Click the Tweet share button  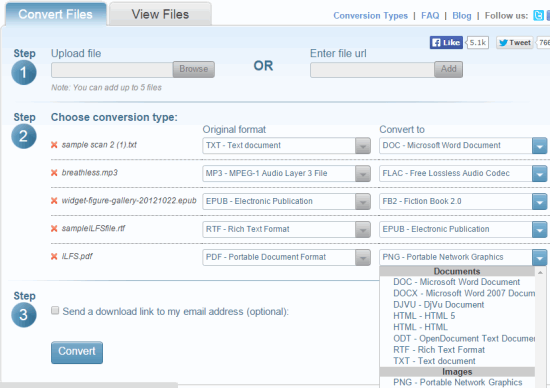[x=515, y=43]
